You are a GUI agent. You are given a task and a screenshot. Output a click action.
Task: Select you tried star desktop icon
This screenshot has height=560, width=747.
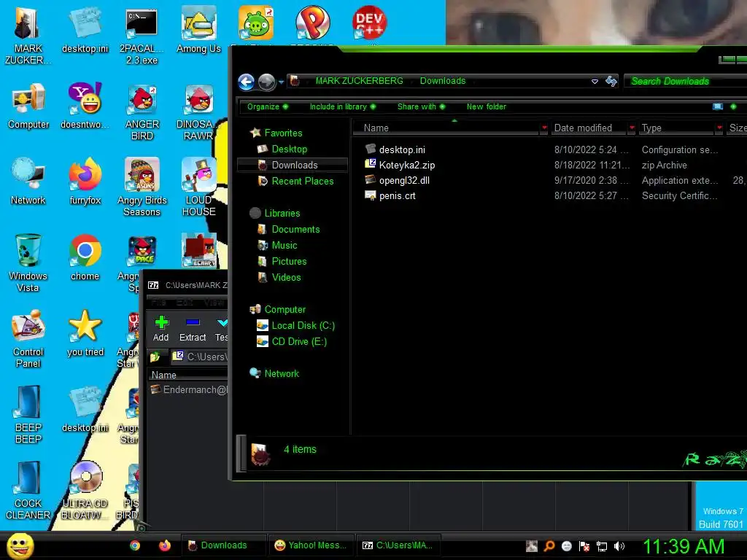click(85, 332)
